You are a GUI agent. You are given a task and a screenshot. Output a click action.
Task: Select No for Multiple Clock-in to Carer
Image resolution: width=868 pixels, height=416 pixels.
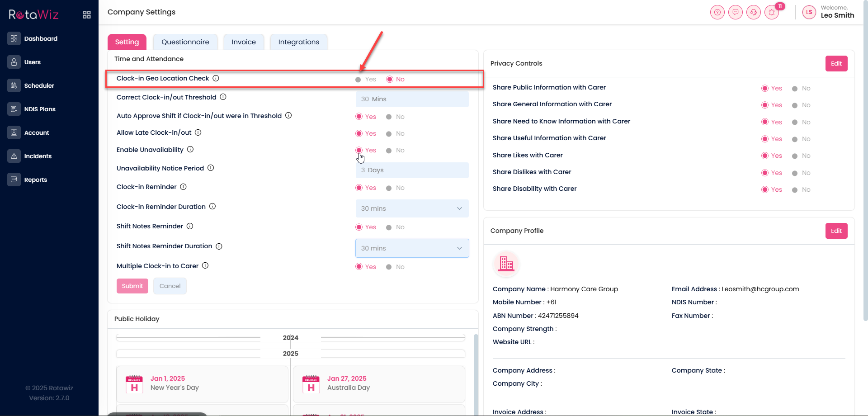pos(389,267)
